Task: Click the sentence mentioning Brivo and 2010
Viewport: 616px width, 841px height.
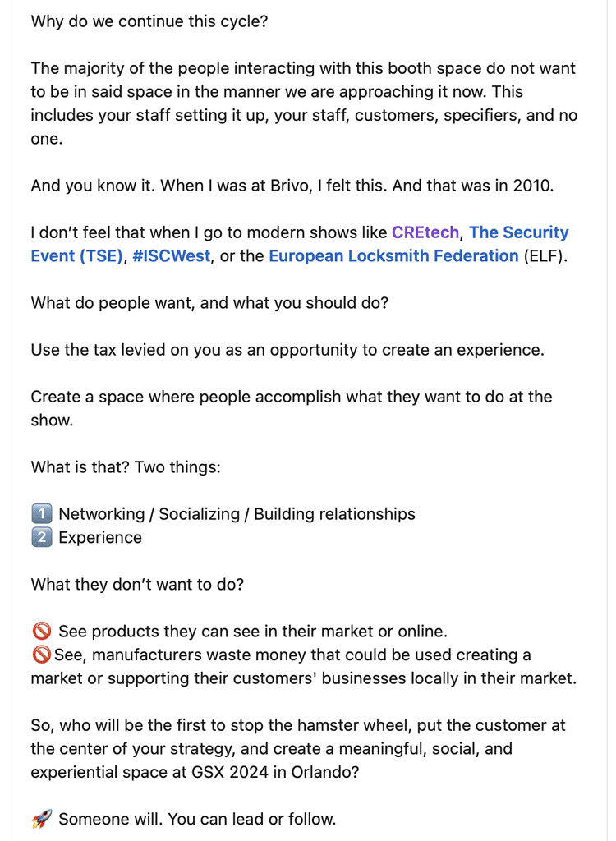Action: [292, 186]
